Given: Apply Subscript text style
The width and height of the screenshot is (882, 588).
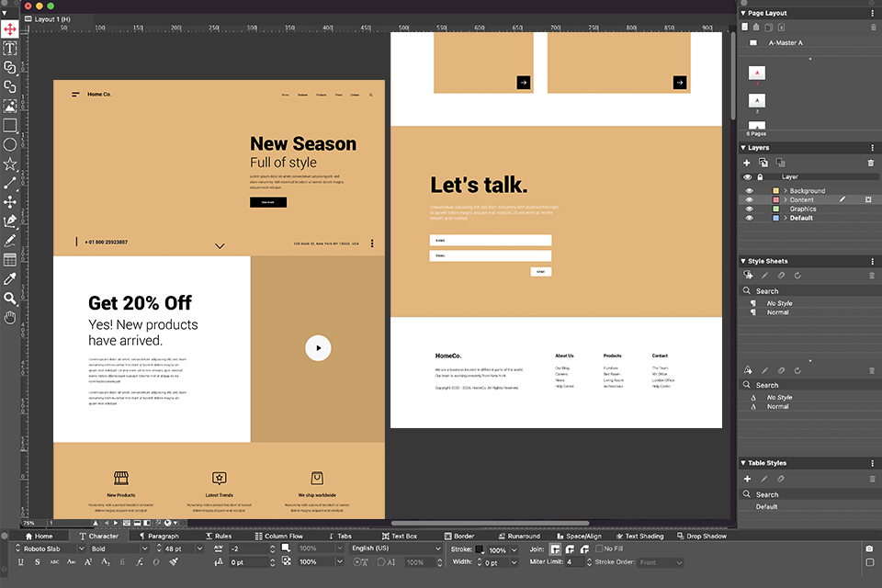Looking at the screenshot, I should tap(105, 561).
